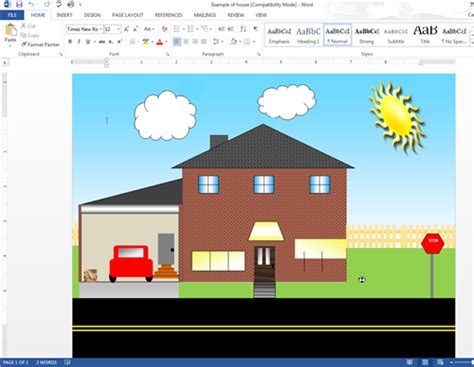The height and width of the screenshot is (367, 474).
Task: Switch to the PAGE LAYOUT tab
Action: click(x=128, y=15)
